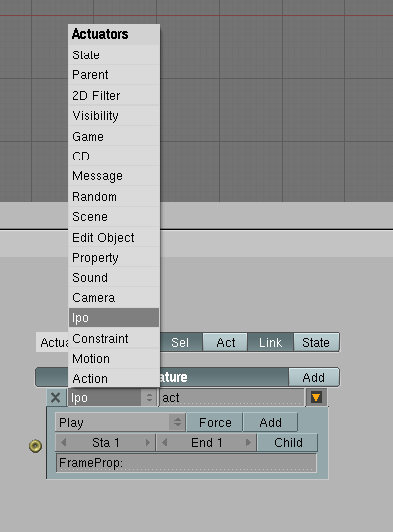Toggle the Force option

215,422
